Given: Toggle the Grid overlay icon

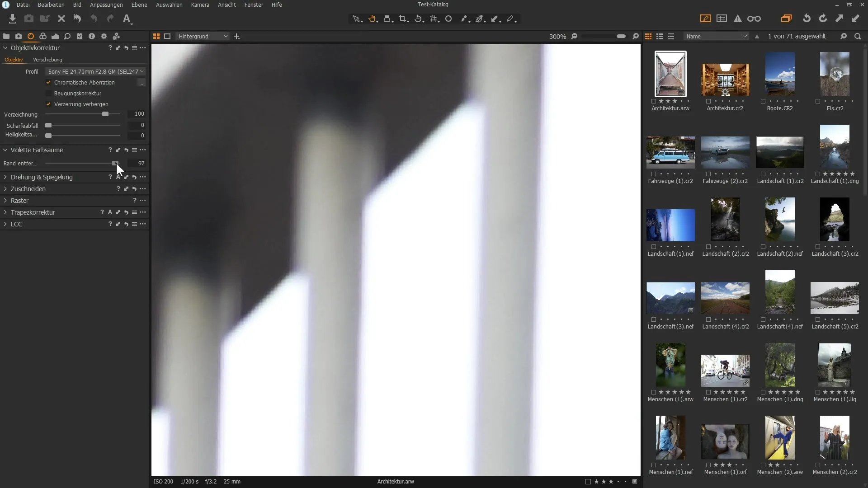Looking at the screenshot, I should [x=722, y=19].
